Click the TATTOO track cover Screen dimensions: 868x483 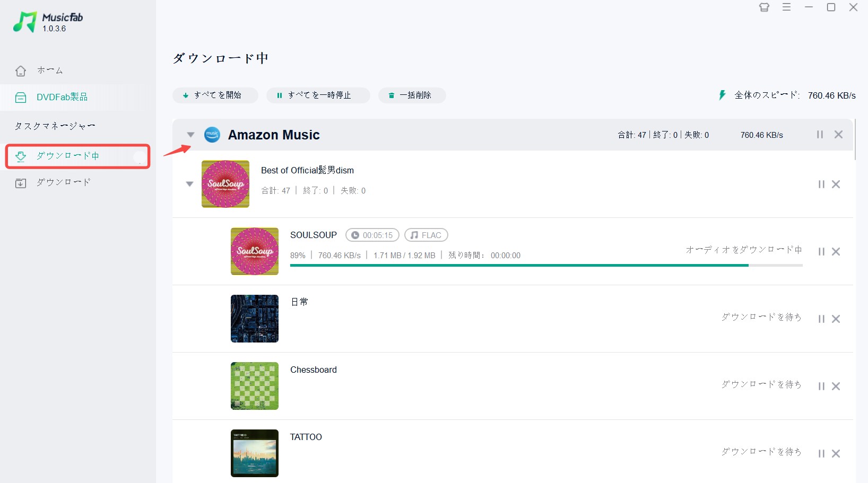click(x=255, y=453)
